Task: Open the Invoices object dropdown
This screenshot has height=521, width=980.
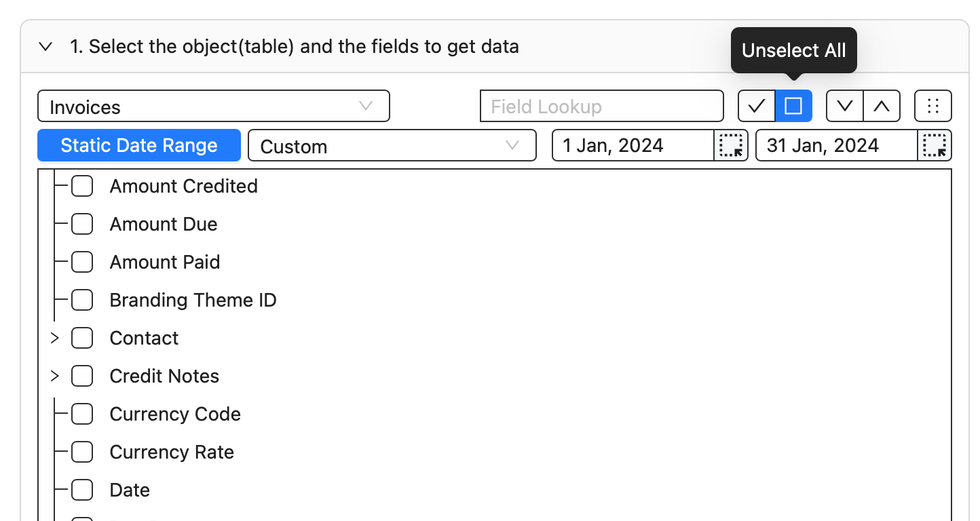Action: click(214, 106)
